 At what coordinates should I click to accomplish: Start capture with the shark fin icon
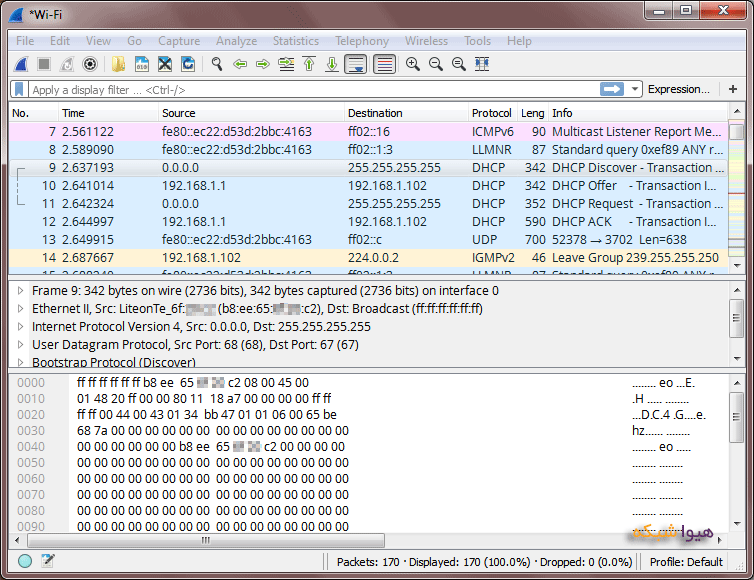pyautogui.click(x=21, y=64)
